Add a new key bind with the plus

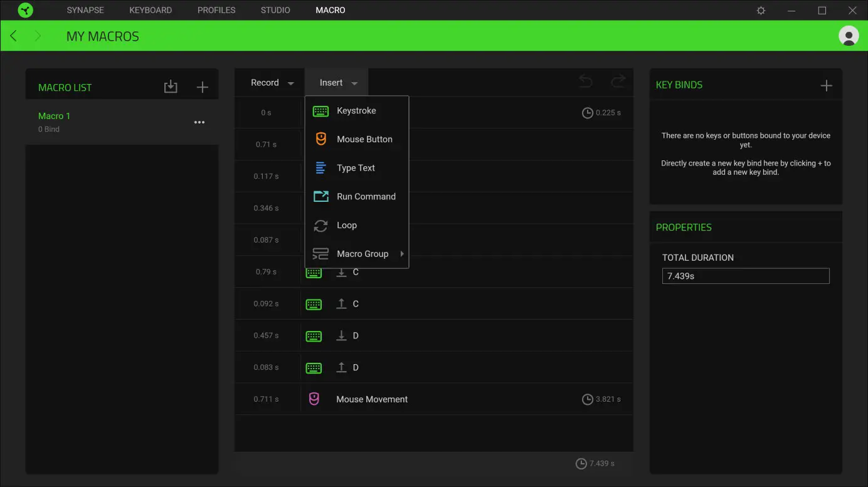(x=827, y=85)
